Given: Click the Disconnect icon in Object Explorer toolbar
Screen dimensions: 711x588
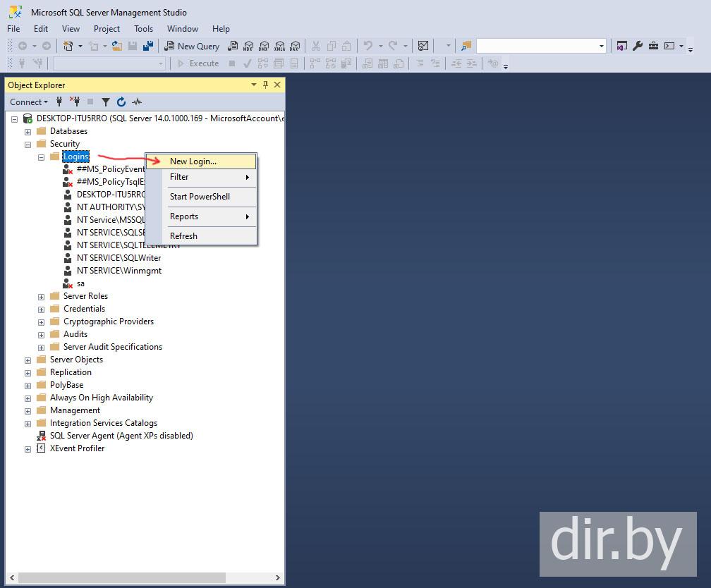Looking at the screenshot, I should tap(75, 102).
